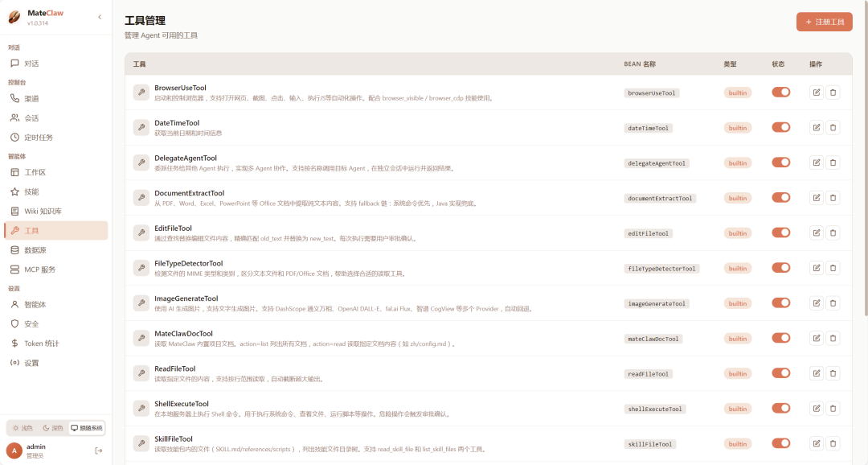
Task: Click the edit icon for BrowserUseTool
Action: tap(817, 93)
